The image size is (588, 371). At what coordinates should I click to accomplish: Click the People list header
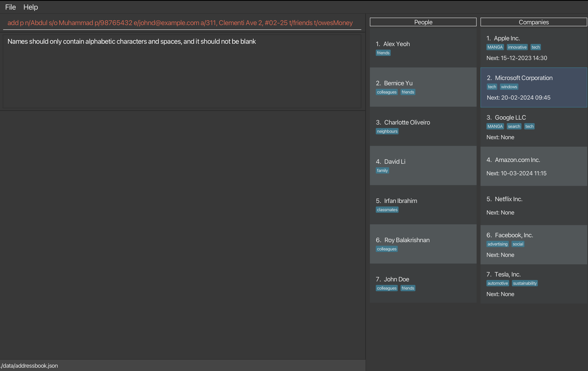point(423,22)
